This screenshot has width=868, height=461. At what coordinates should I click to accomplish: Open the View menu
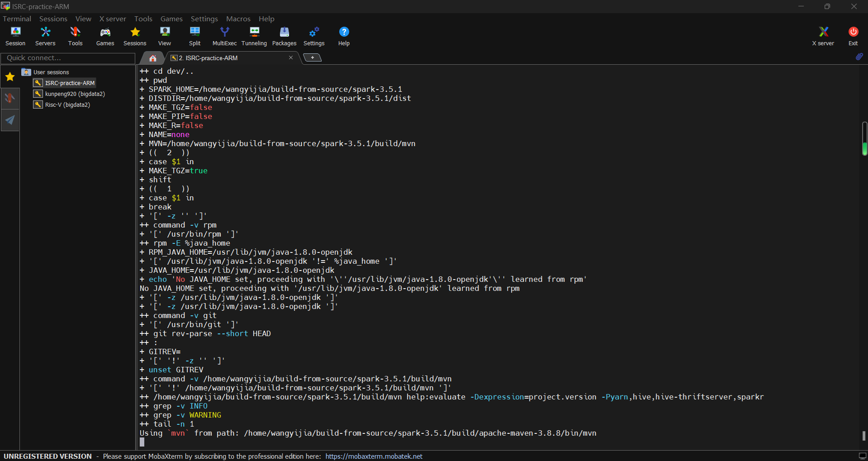click(x=83, y=19)
